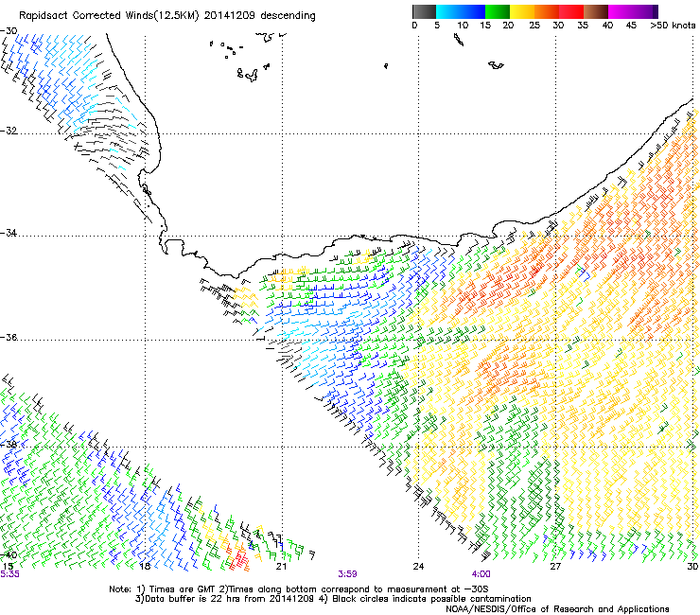Click the latitude label '-36'
Image resolution: width=700 pixels, height=615 pixels.
(x=9, y=337)
